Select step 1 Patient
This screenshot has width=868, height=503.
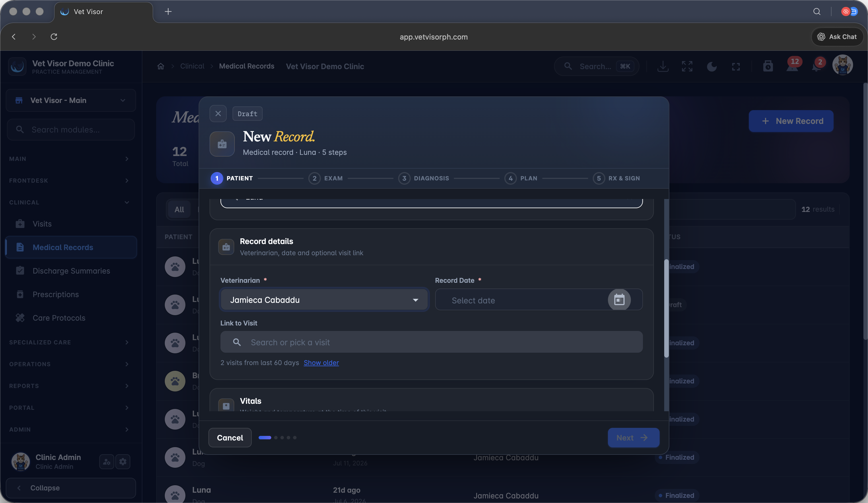231,178
